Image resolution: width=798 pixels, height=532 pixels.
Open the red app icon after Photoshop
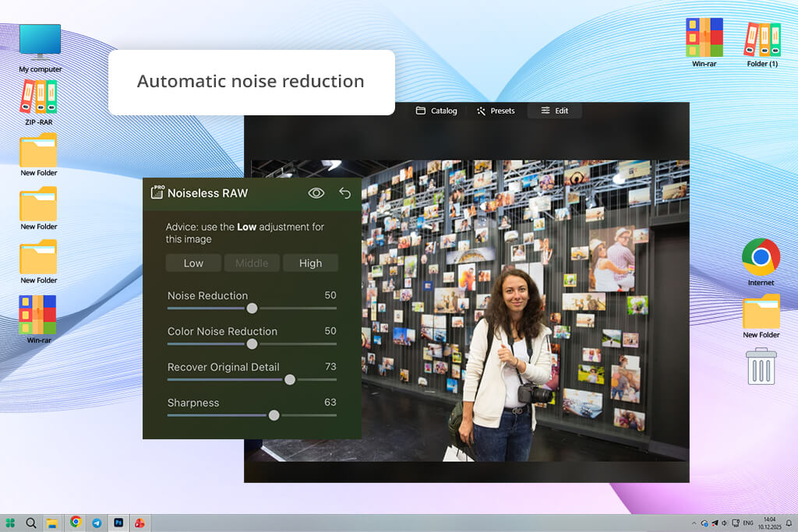[x=139, y=523]
